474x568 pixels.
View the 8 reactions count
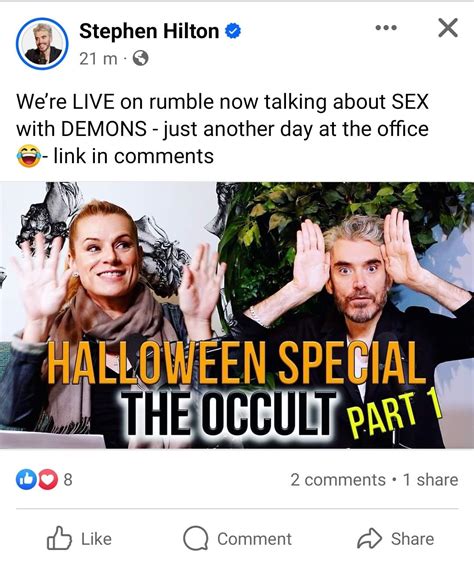(x=68, y=480)
